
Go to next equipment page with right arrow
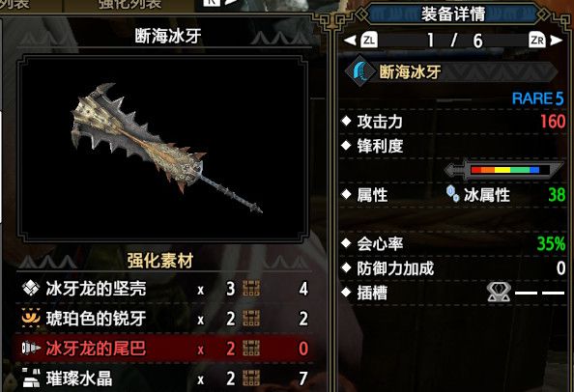[556, 41]
